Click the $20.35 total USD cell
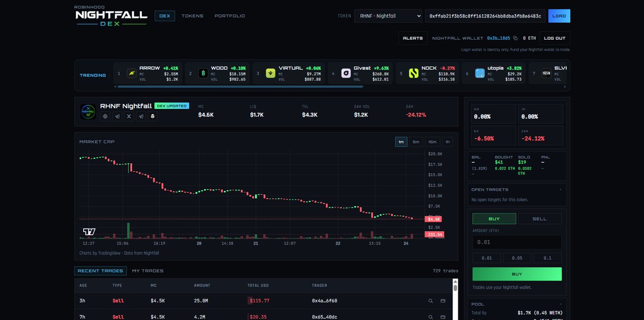Image resolution: width=644 pixels, height=320 pixels. (258, 317)
